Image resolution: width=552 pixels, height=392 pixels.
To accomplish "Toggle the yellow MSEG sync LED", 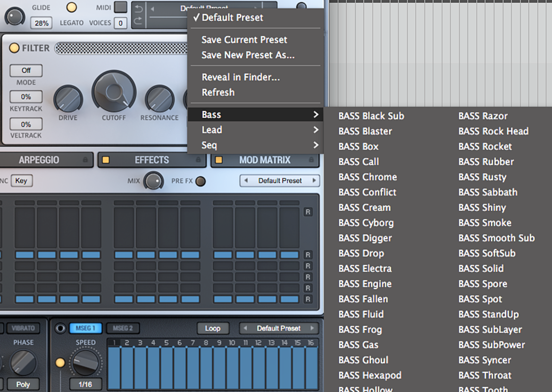I will (x=60, y=362).
